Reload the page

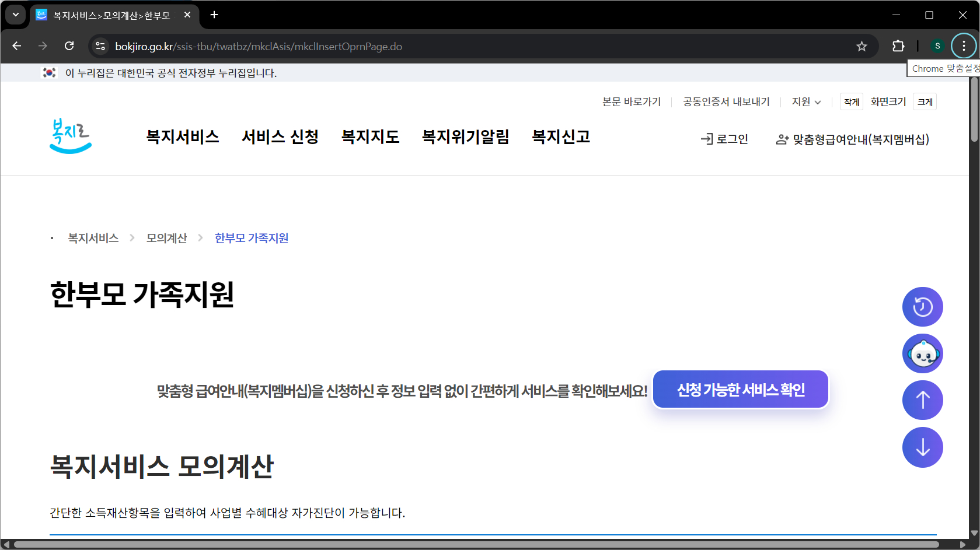tap(69, 46)
